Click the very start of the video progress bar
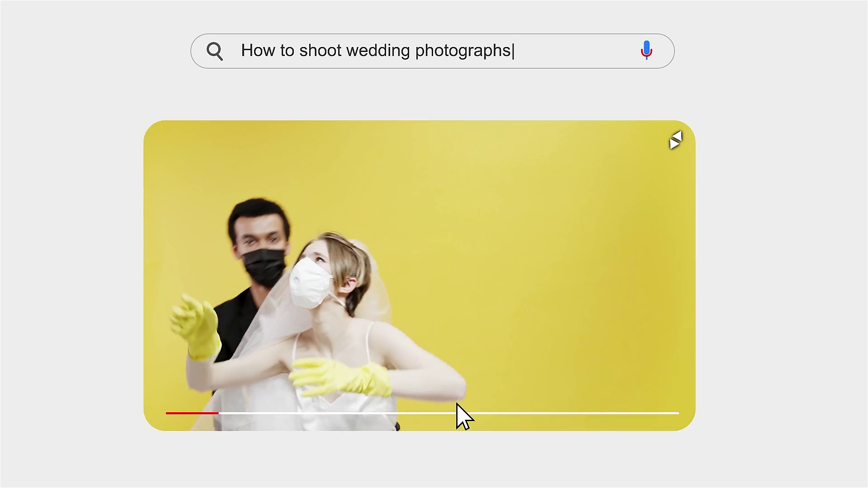The image size is (868, 488). [x=167, y=413]
